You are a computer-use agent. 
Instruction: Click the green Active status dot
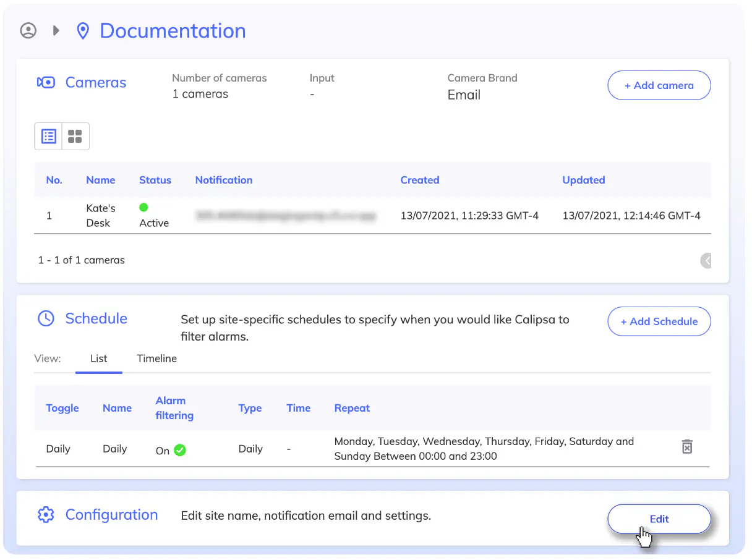point(144,208)
